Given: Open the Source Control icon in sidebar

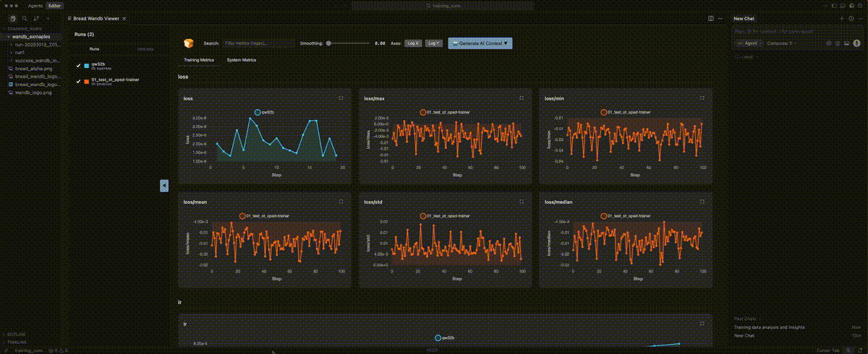Looking at the screenshot, I should [36, 17].
